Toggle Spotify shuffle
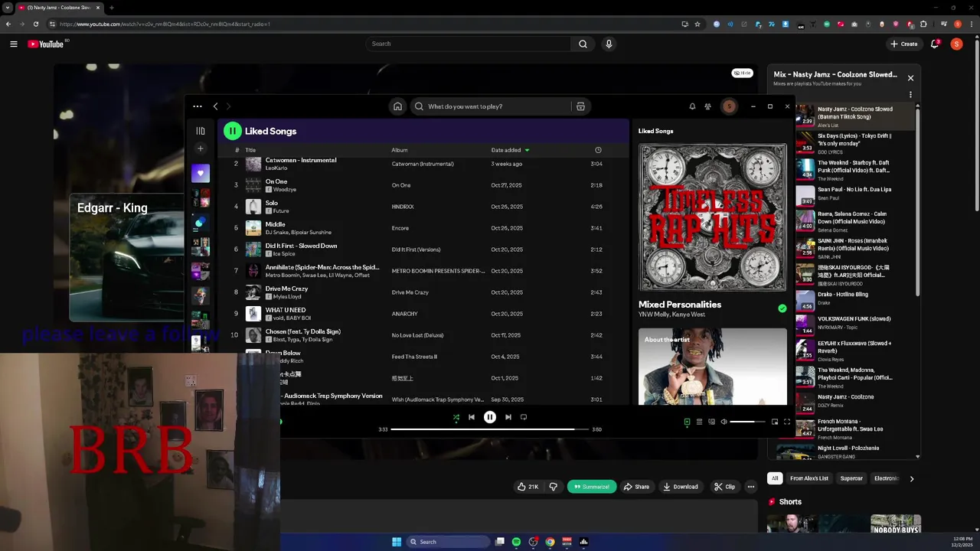 pos(456,417)
